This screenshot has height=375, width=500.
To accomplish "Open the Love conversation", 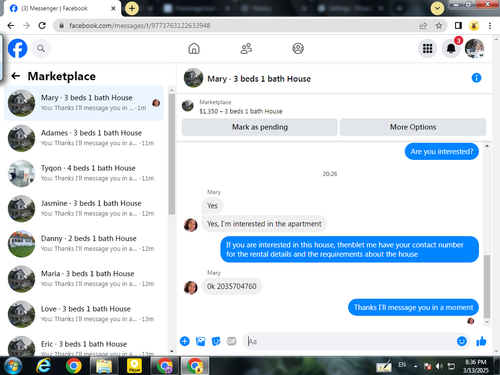I will (x=84, y=314).
